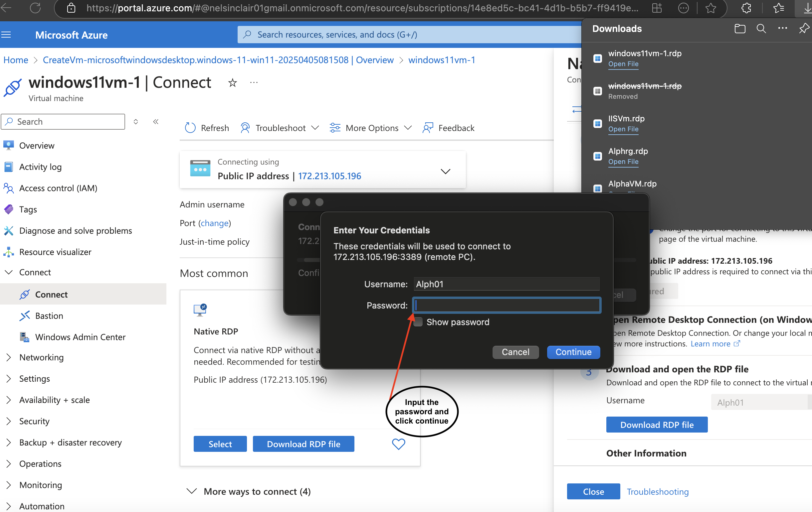Screen dimensions: 812x512
Task: Click the Username field with Alph01
Action: click(507, 284)
